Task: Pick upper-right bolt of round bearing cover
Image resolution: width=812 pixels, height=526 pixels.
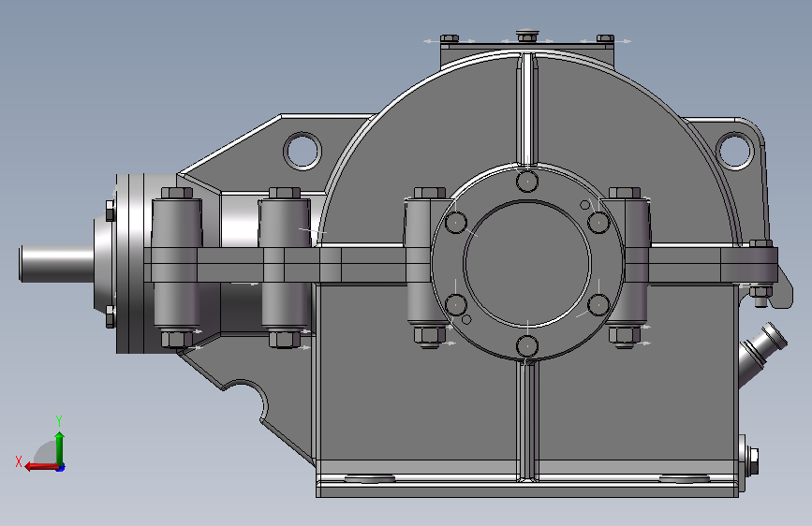Action: [x=598, y=223]
